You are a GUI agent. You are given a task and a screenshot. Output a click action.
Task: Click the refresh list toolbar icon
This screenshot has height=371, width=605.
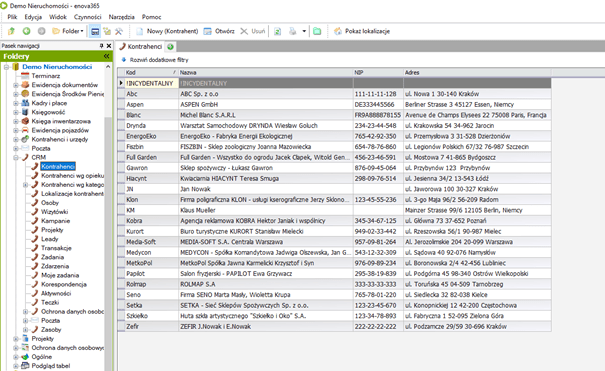(x=277, y=31)
